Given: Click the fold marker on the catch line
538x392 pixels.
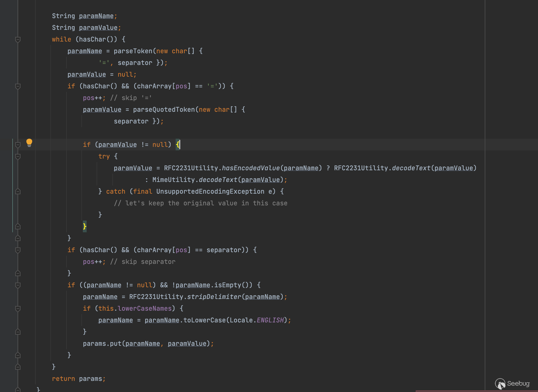Looking at the screenshot, I should [18, 192].
